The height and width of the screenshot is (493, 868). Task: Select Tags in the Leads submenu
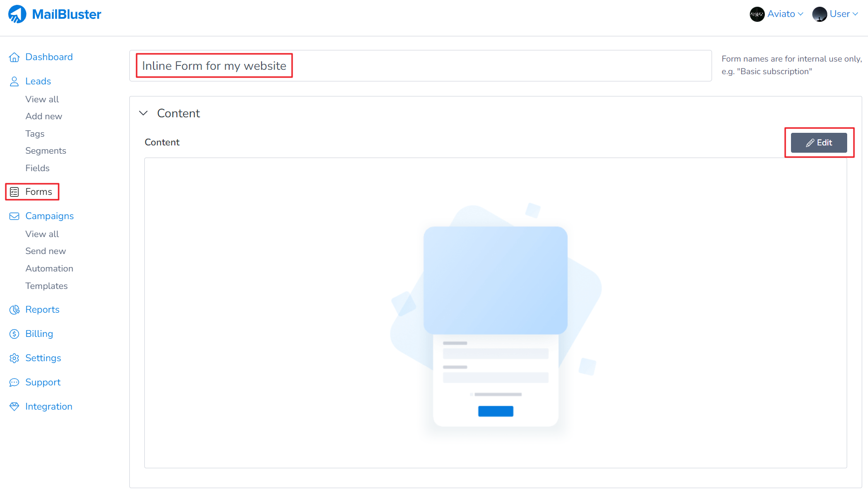(x=35, y=134)
